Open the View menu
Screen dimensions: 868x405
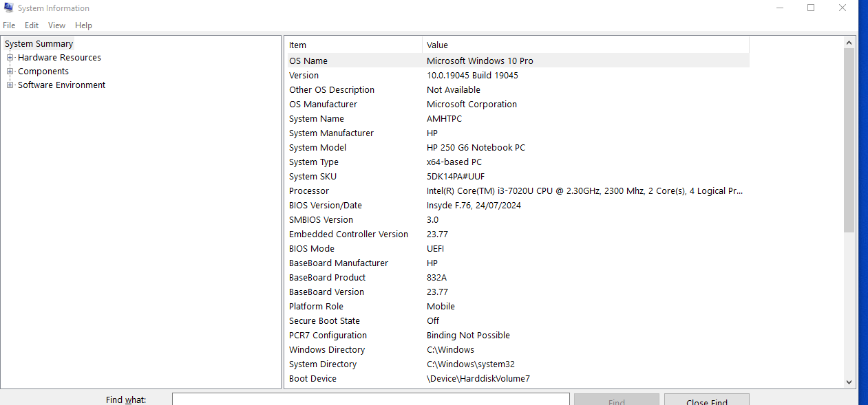56,25
